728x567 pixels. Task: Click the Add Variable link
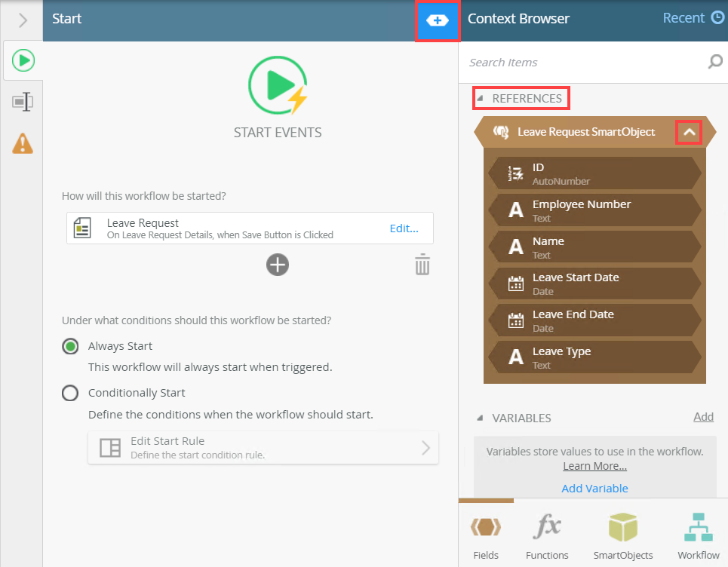(x=594, y=488)
